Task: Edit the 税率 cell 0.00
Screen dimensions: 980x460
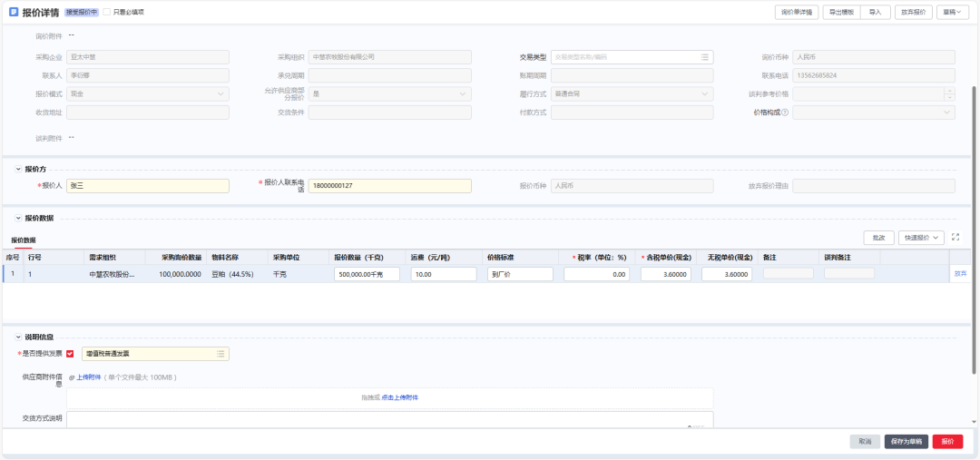Action: click(x=597, y=274)
